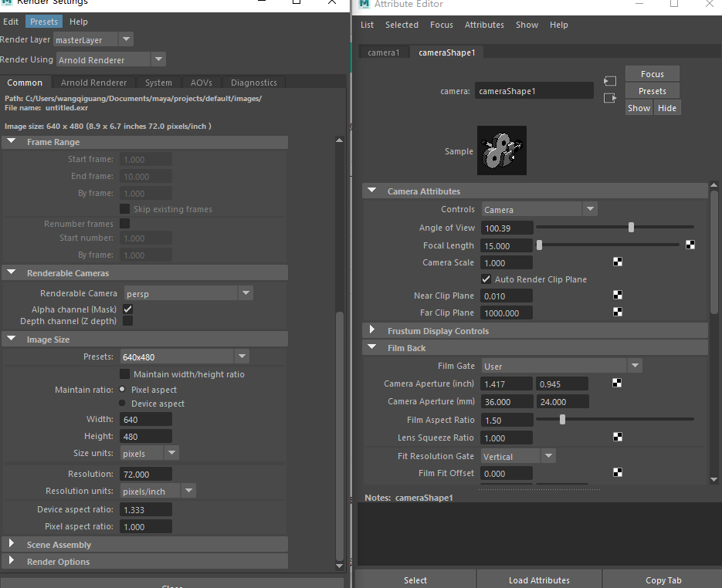Enable the Renumber frames checkbox
The width and height of the screenshot is (722, 588).
click(x=124, y=224)
